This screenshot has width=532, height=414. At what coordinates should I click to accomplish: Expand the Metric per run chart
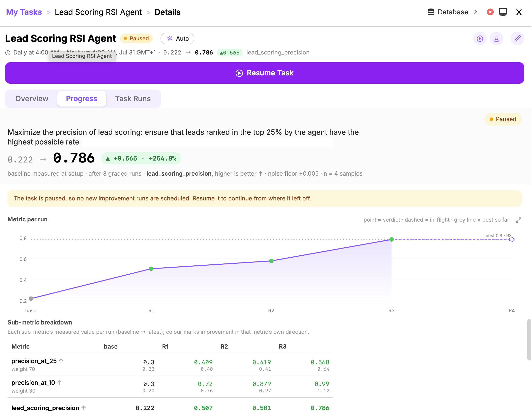(519, 220)
